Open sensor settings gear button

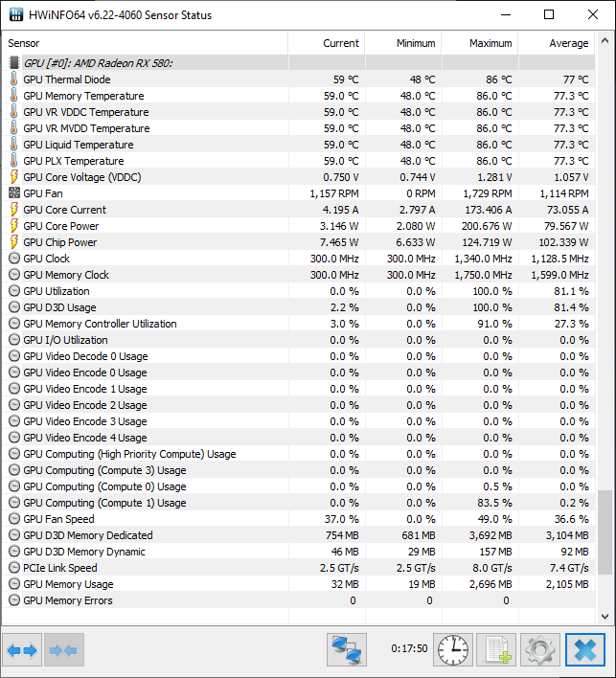point(540,650)
